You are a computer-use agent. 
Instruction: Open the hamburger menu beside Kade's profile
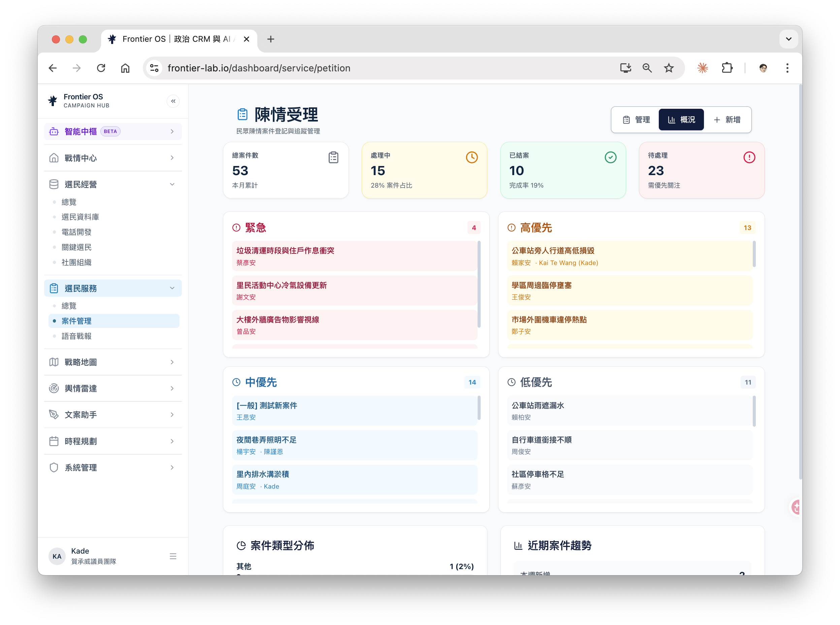tap(173, 556)
